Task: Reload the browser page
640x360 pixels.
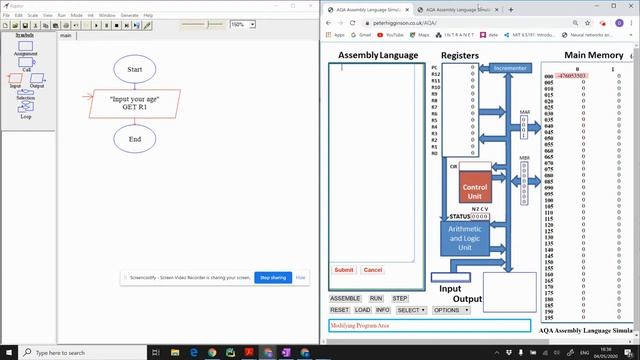Action: pos(353,23)
